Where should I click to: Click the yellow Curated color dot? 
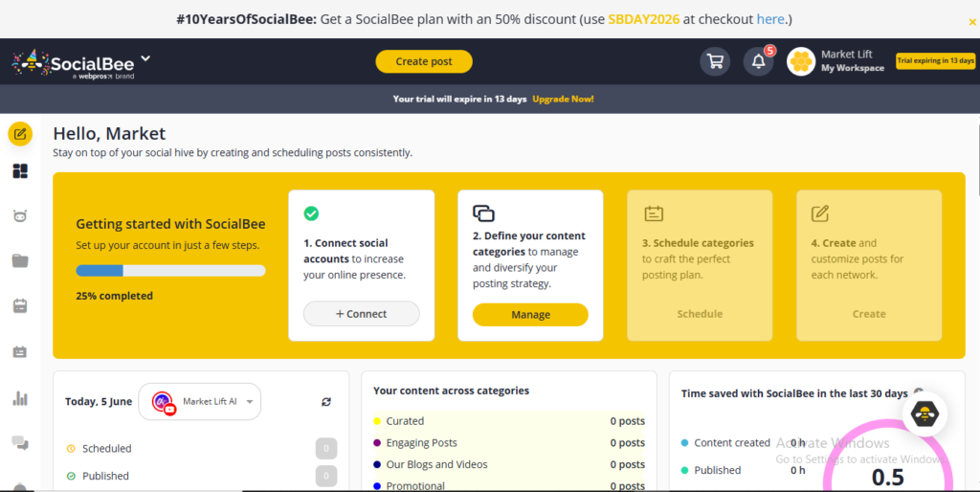(x=377, y=421)
